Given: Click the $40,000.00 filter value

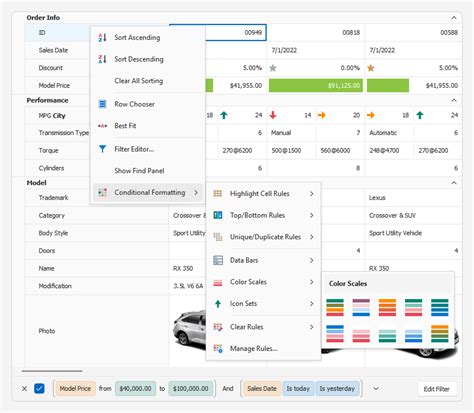Looking at the screenshot, I should [135, 389].
